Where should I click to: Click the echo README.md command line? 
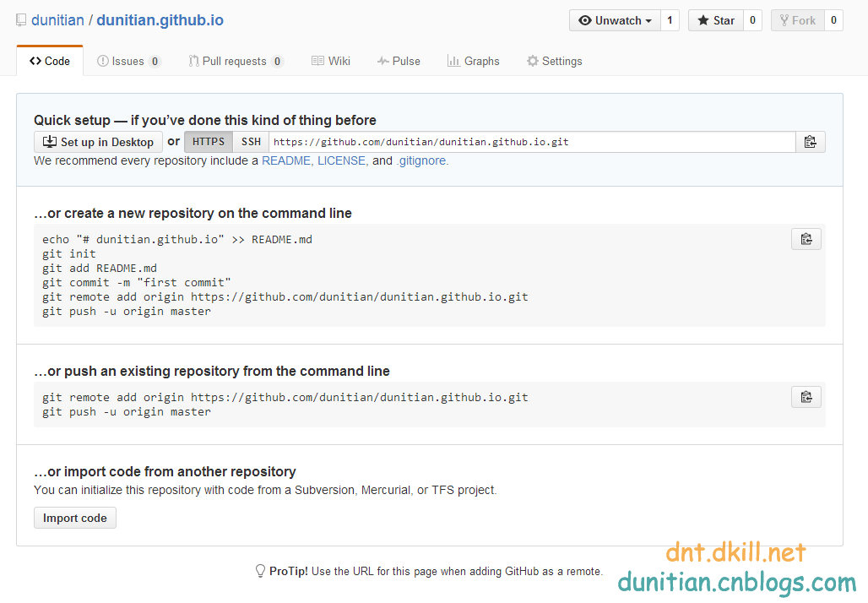[177, 240]
